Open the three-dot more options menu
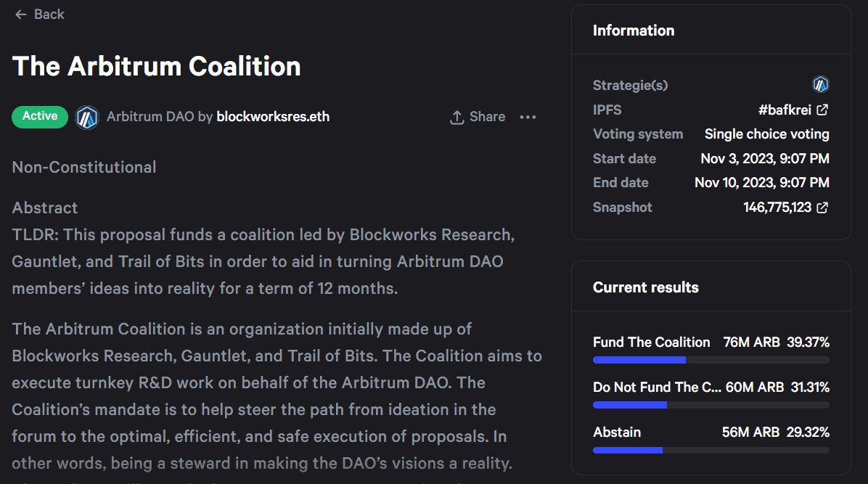This screenshot has height=484, width=868. pyautogui.click(x=528, y=117)
